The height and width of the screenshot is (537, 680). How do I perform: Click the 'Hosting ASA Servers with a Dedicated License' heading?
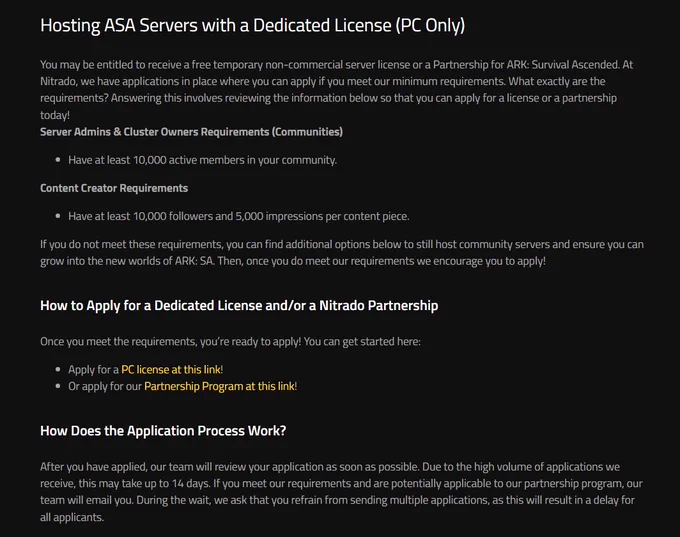252,26
